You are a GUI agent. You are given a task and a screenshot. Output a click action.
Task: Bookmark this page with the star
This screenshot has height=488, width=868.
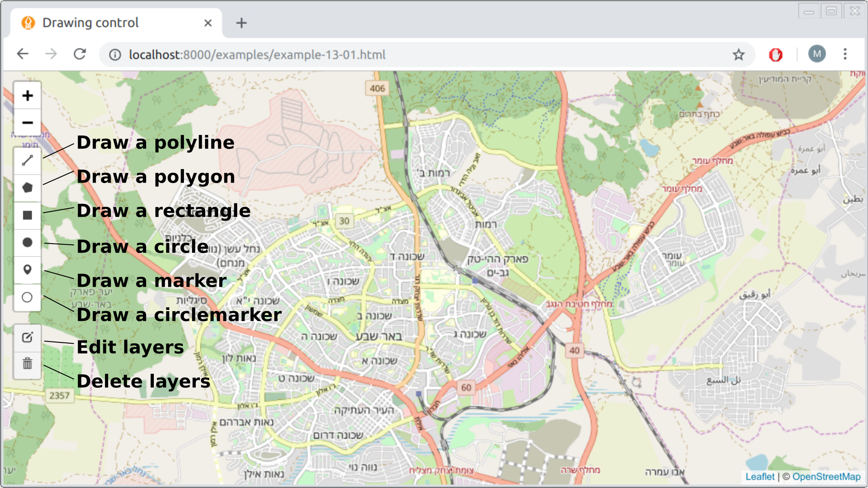pyautogui.click(x=738, y=54)
